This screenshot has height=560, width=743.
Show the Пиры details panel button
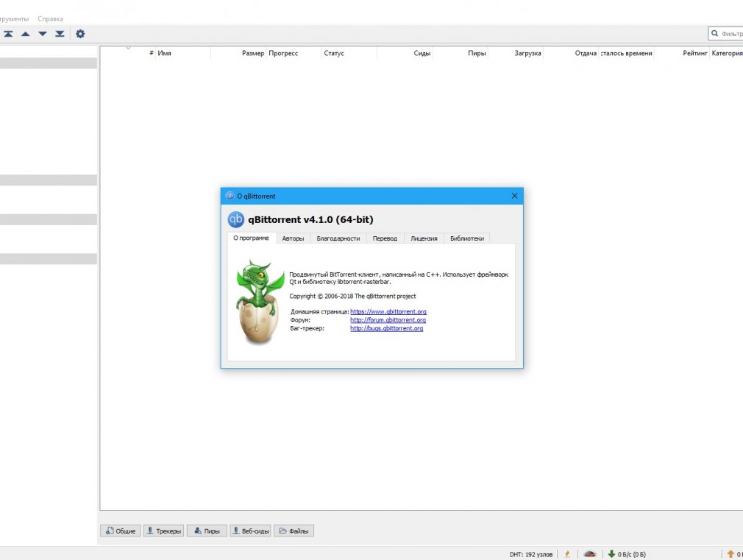click(x=207, y=531)
